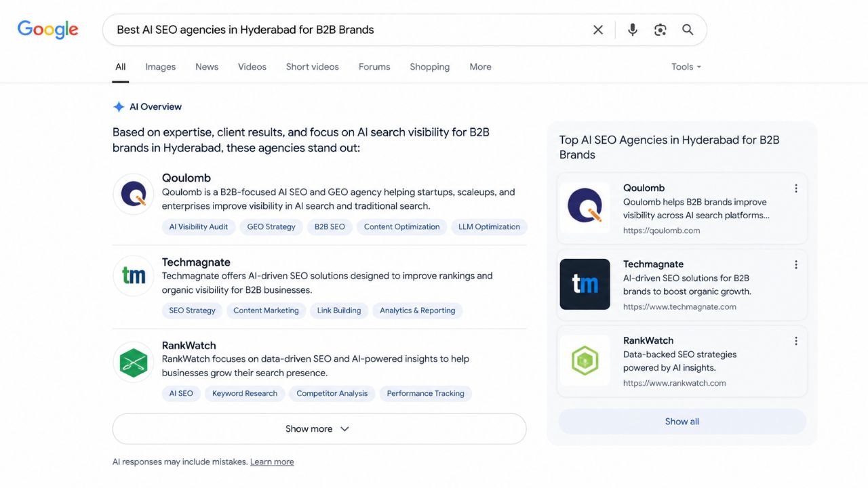Clear the search query with the X icon
The image size is (868, 488).
(598, 30)
